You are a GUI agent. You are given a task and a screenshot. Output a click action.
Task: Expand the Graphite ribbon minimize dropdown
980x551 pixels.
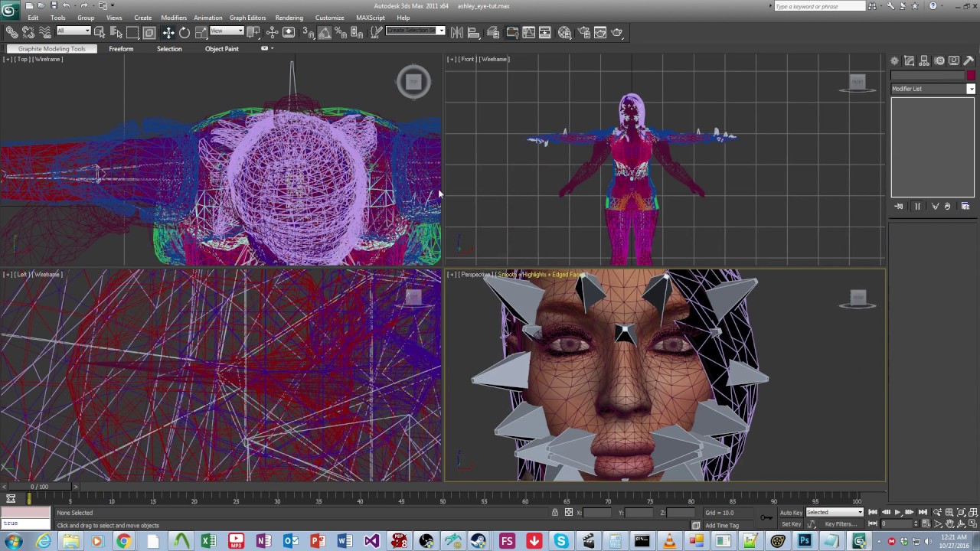click(x=267, y=48)
